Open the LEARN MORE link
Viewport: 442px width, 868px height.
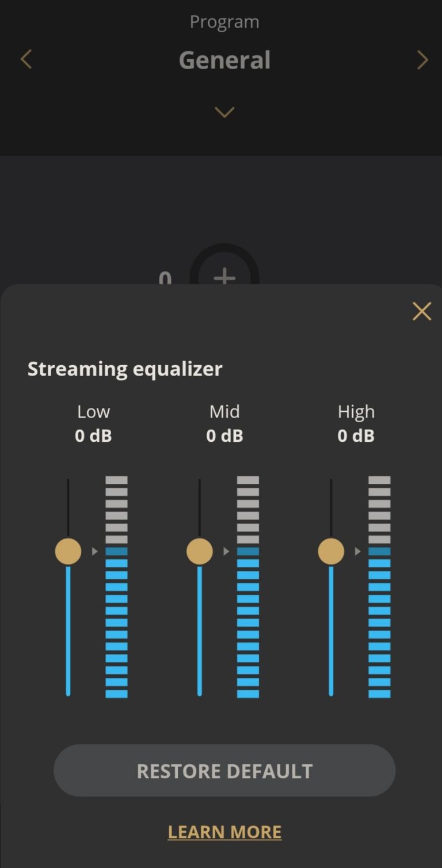tap(224, 832)
